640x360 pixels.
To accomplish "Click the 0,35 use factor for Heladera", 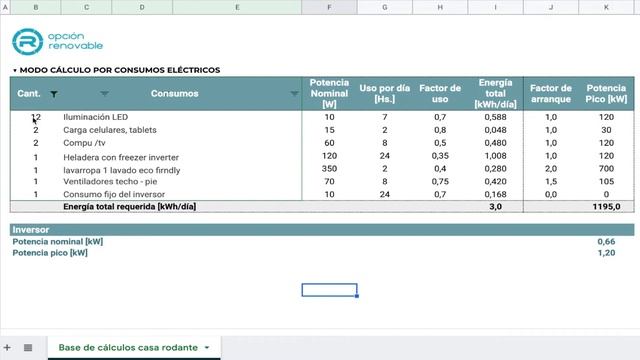I will pos(440,156).
